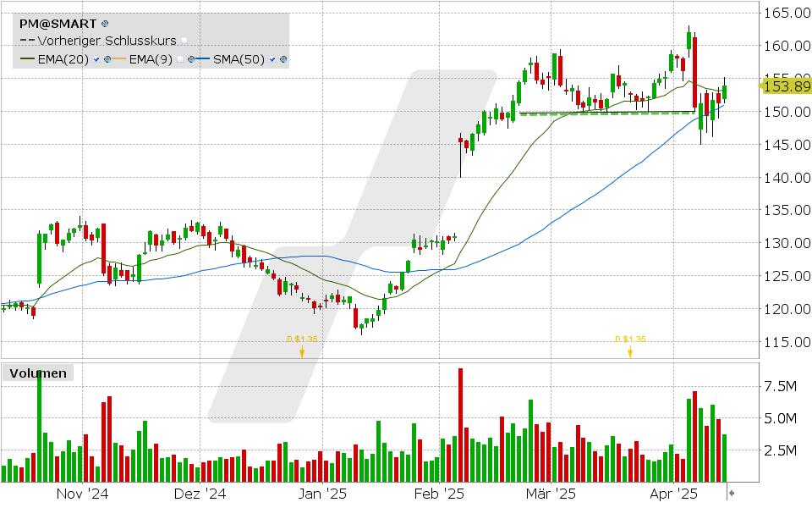Click the Nov '24 date axis label
The height and width of the screenshot is (508, 812).
(x=82, y=494)
